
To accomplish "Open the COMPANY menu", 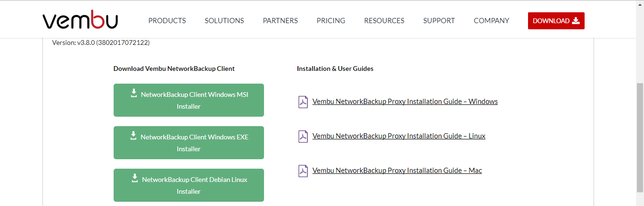I will coord(491,21).
